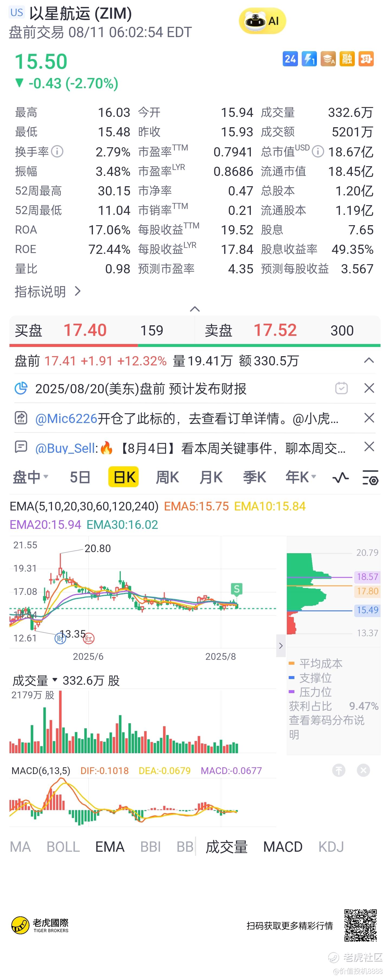Enable the KDJ sub-indicator
This screenshot has height=980, width=390.
click(x=331, y=847)
